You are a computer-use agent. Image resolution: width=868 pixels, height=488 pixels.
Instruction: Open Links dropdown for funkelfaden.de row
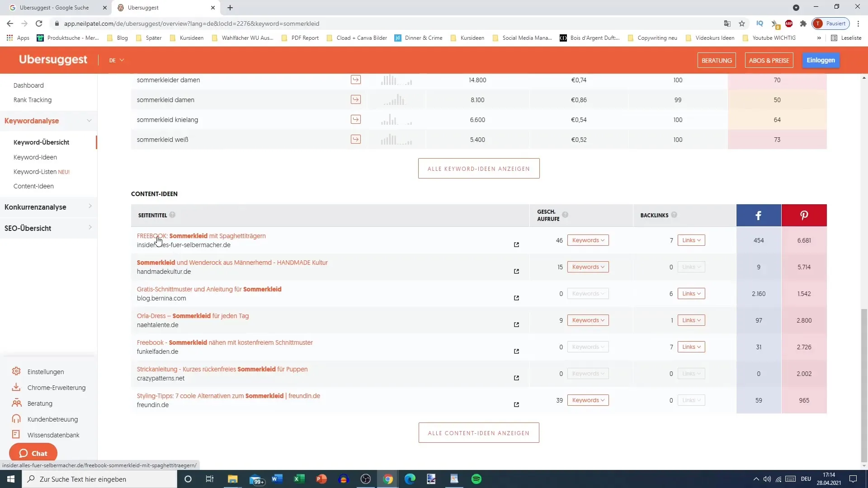(x=691, y=347)
